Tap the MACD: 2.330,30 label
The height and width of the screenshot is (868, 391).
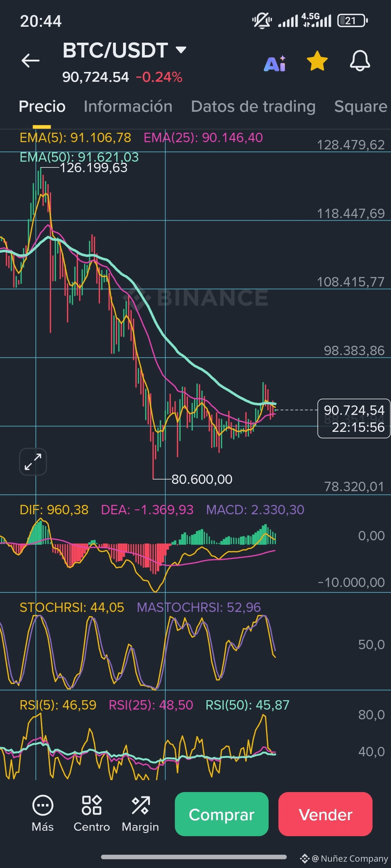[x=255, y=510]
